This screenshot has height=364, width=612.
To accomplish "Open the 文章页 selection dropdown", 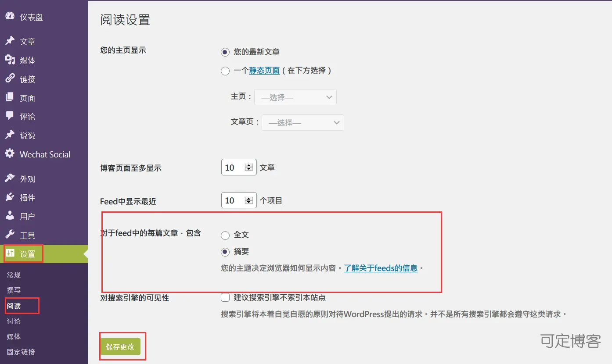I will click(x=303, y=123).
